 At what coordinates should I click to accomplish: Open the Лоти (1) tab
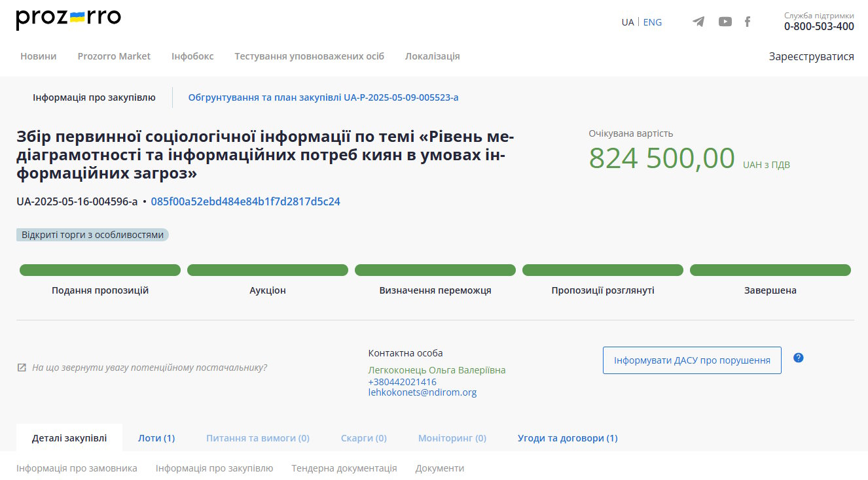coord(156,438)
